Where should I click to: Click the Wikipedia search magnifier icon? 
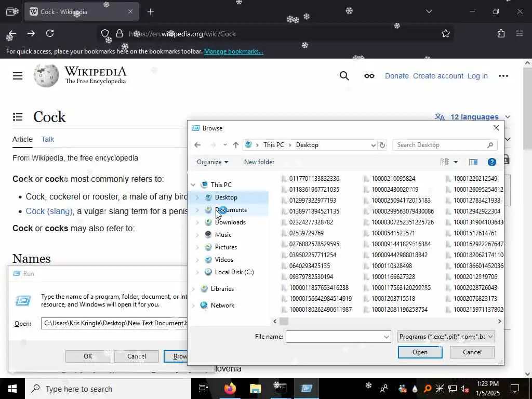coord(344,76)
